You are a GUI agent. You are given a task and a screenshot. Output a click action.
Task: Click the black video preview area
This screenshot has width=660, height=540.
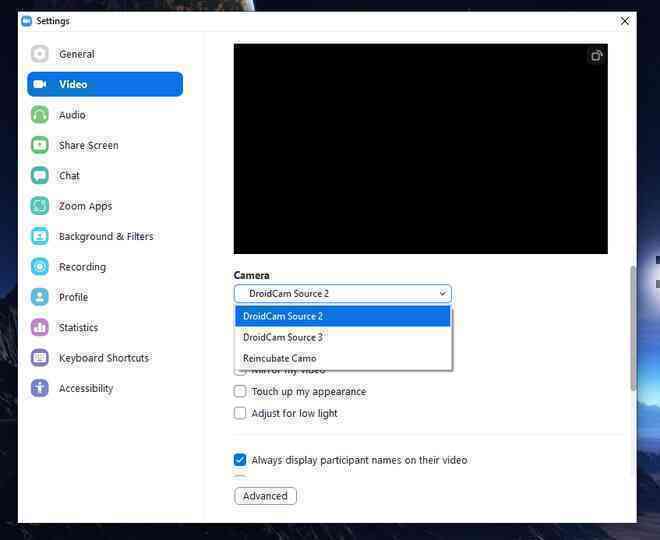(420, 149)
